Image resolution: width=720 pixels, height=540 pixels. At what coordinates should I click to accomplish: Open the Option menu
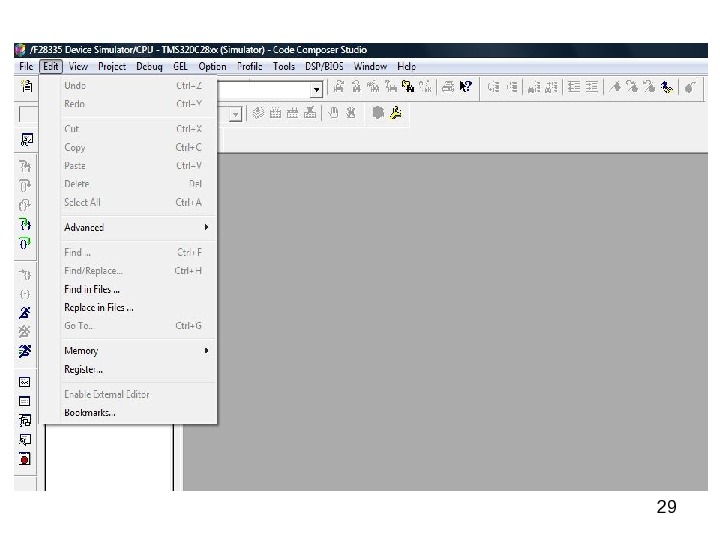click(212, 67)
